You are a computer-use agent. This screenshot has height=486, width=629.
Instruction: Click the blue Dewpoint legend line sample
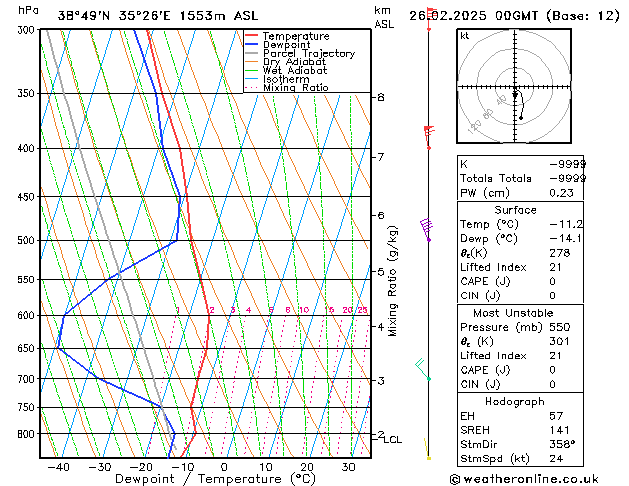pos(252,44)
